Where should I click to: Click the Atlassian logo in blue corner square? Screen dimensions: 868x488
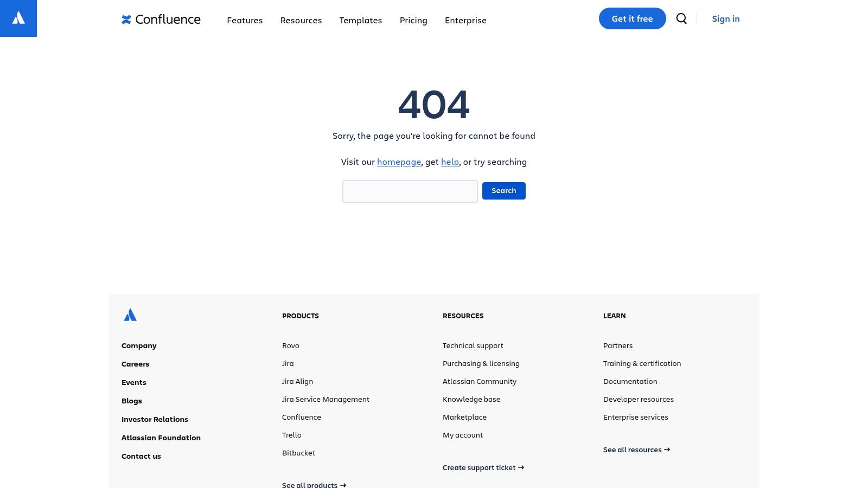click(18, 18)
